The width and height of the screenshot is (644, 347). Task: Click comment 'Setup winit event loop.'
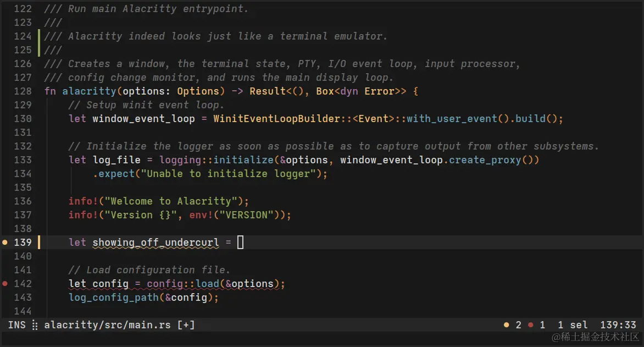[x=146, y=105]
